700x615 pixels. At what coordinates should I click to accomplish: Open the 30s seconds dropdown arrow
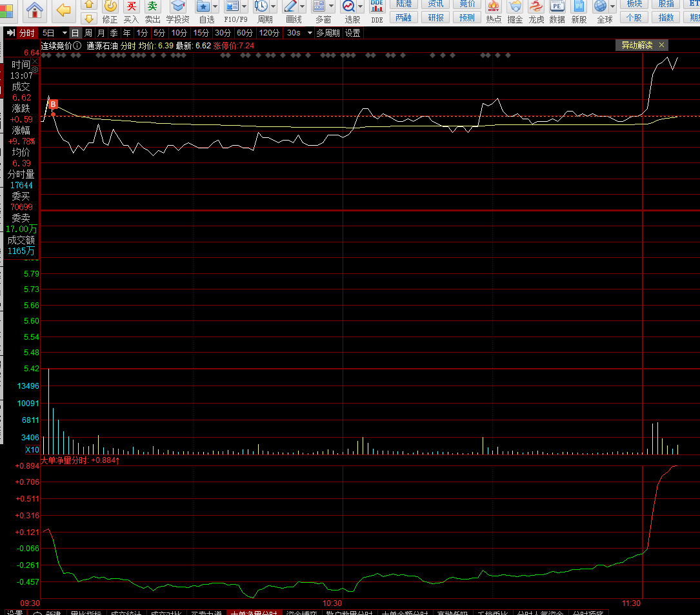tap(310, 33)
